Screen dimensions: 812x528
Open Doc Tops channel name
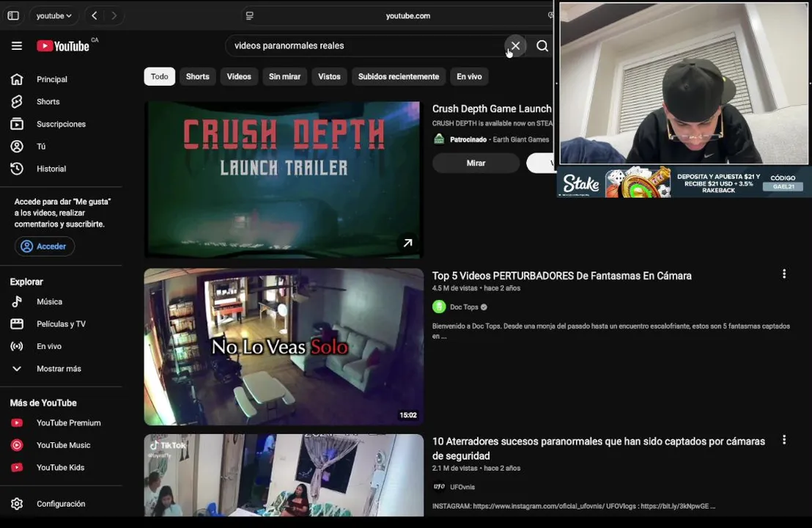pos(464,307)
